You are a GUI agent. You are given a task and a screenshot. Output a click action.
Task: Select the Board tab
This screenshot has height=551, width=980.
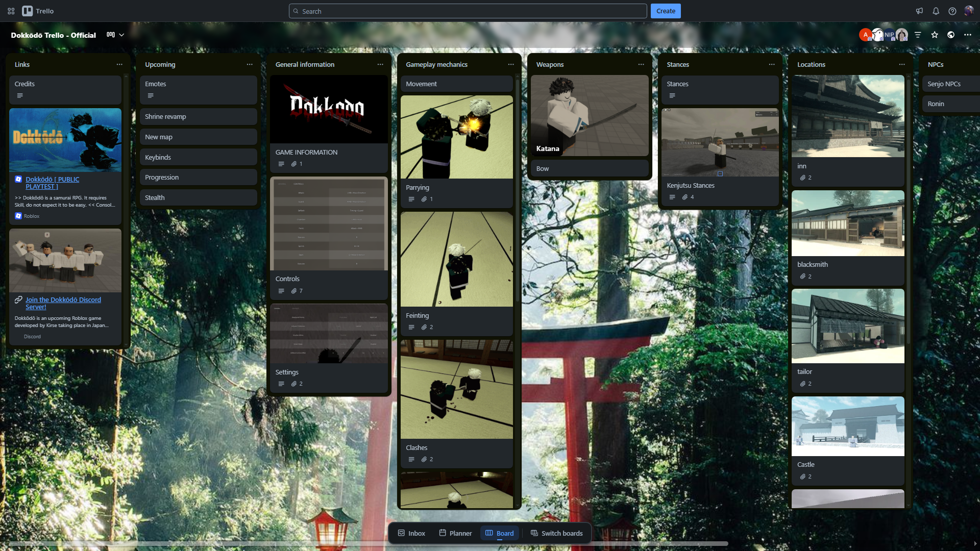point(500,533)
